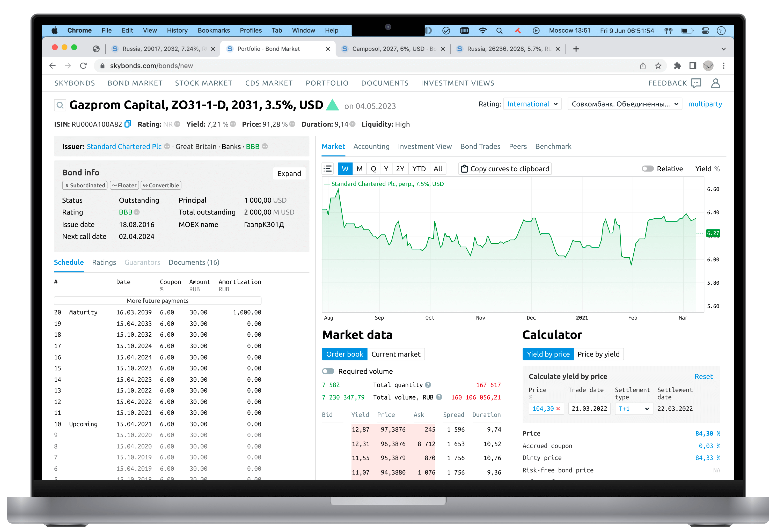Image resolution: width=777 pixels, height=532 pixels.
Task: Expand the Bond info panel
Action: tap(289, 173)
